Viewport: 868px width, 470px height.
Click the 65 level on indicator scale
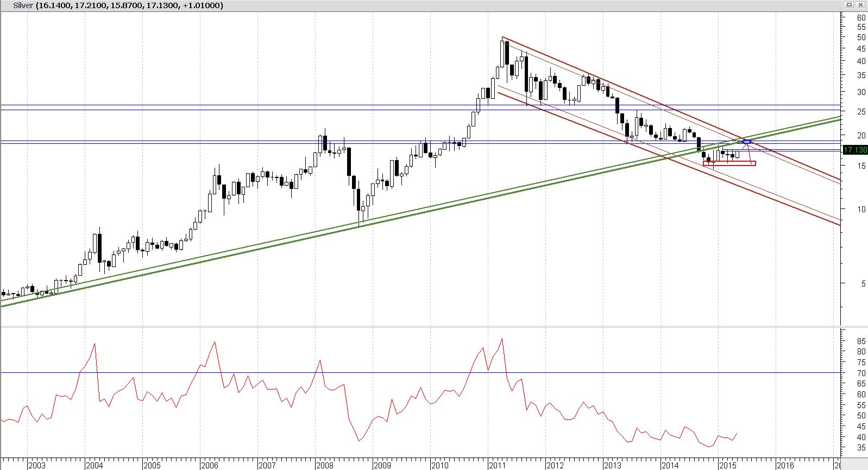pos(861,384)
